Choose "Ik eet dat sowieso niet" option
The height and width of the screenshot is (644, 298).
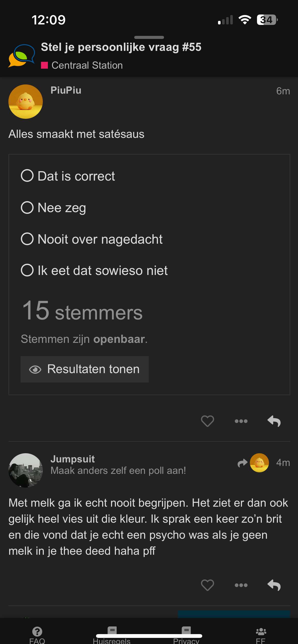[x=27, y=270]
